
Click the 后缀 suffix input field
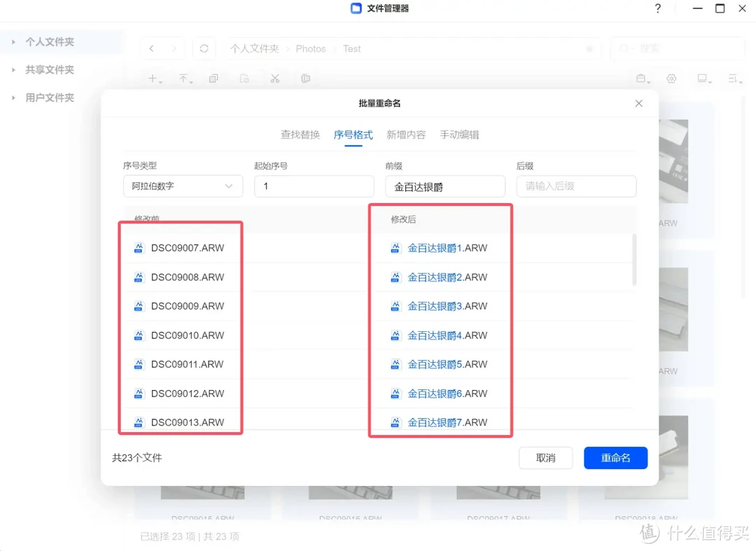click(576, 186)
